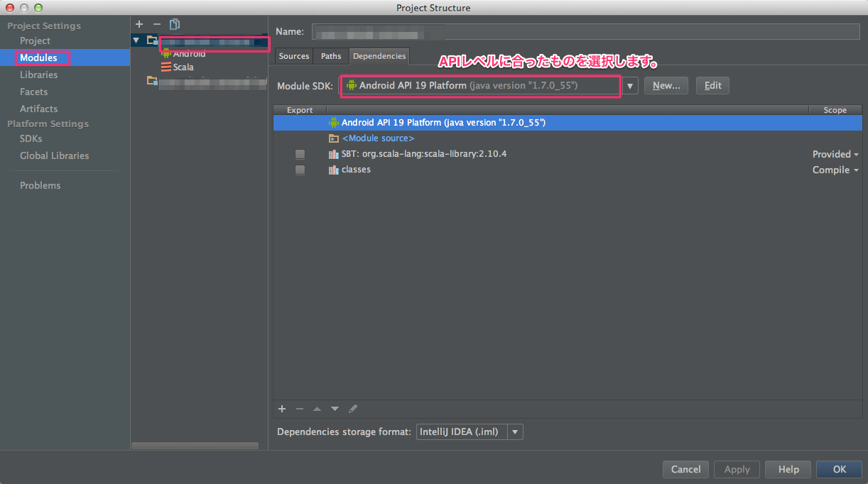Image resolution: width=868 pixels, height=484 pixels.
Task: Click the Edit SDK button
Action: point(712,85)
